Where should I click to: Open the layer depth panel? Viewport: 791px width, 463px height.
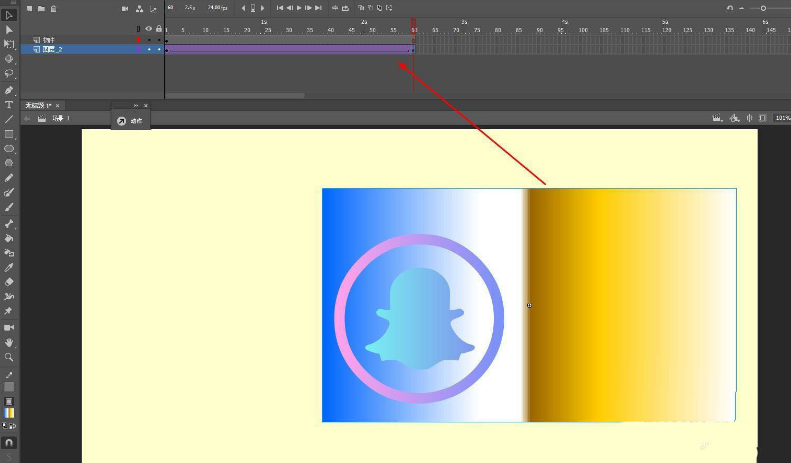(153, 9)
